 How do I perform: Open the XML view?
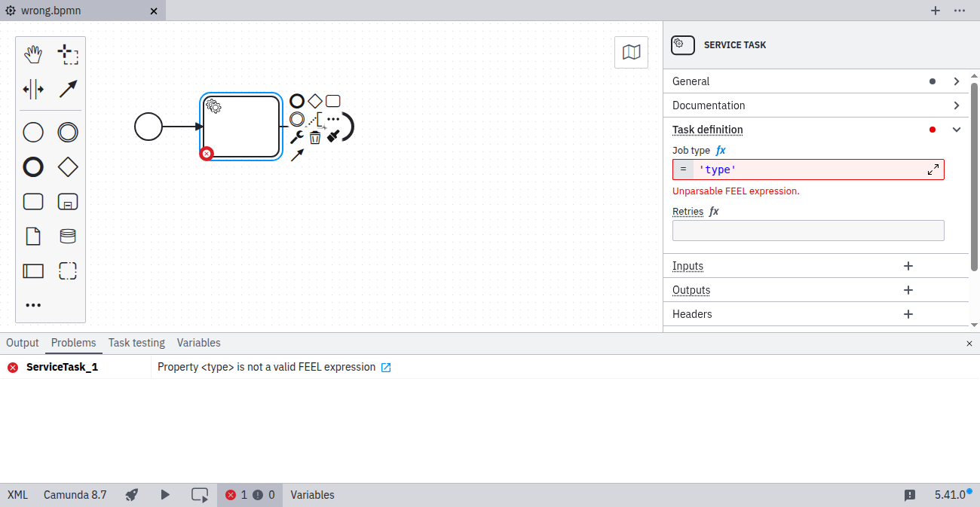pyautogui.click(x=17, y=495)
